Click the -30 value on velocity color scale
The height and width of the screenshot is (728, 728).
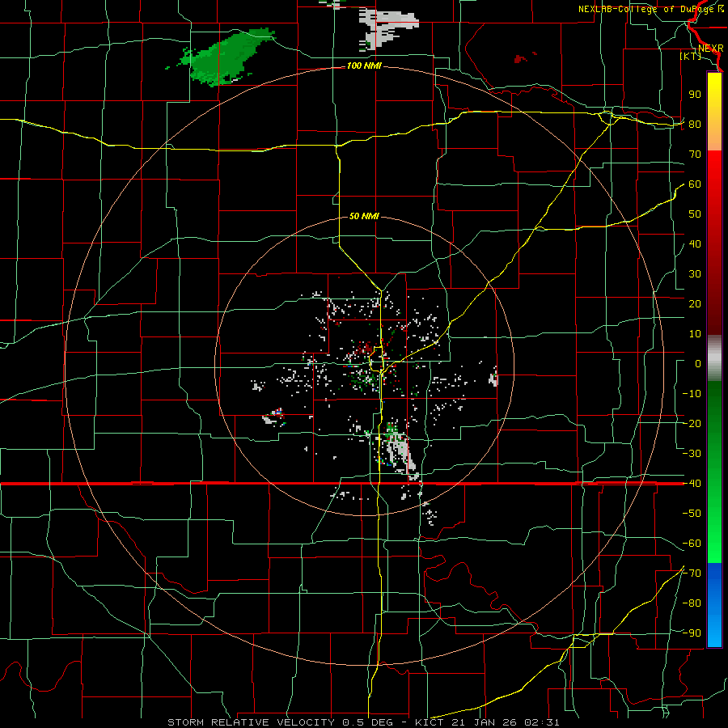point(692,454)
